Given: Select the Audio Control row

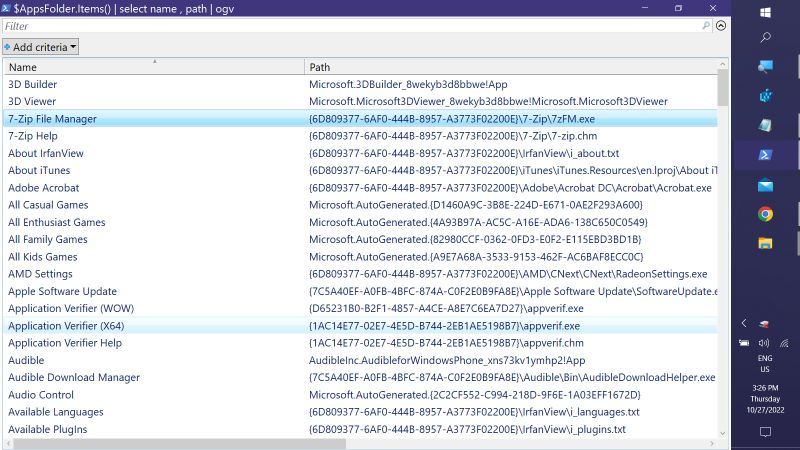Looking at the screenshot, I should (360, 394).
